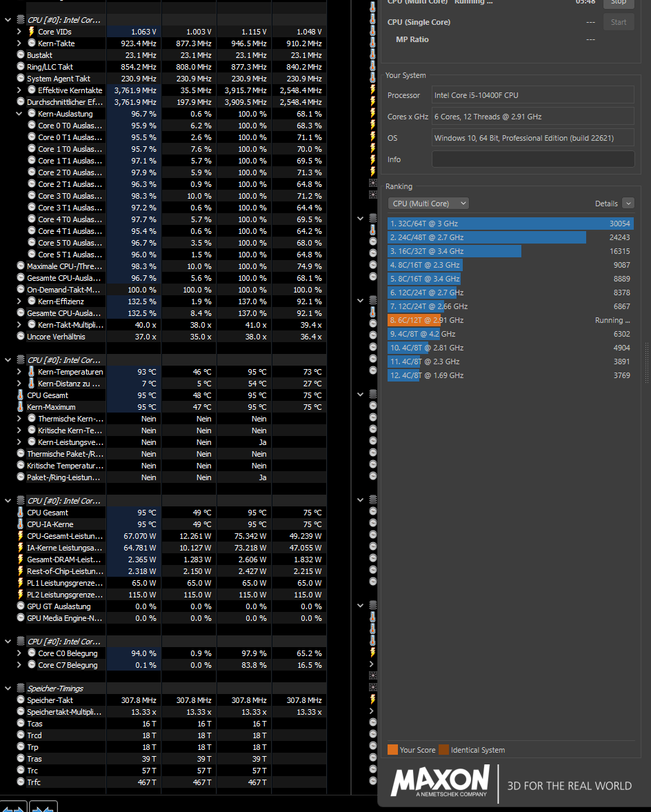
Task: Click the Trcd timing icon
Action: pos(21,735)
